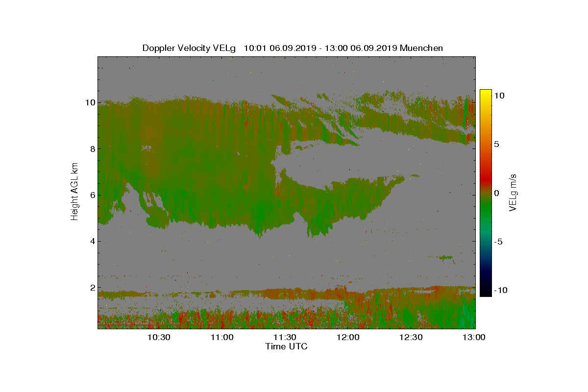Click the colorbar label 5
588x392 pixels.
pyautogui.click(x=497, y=145)
